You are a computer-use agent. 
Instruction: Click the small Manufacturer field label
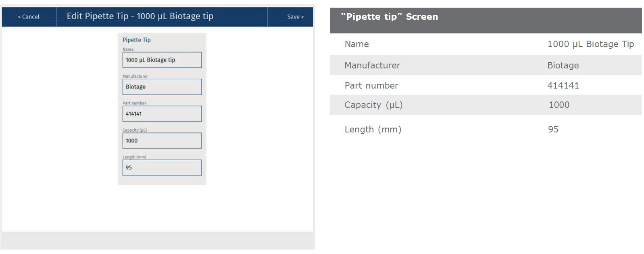click(135, 76)
